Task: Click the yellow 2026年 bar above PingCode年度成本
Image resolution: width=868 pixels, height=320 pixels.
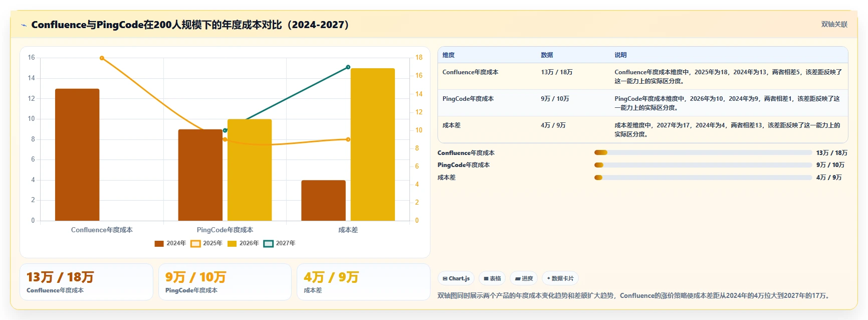Action: 250,170
